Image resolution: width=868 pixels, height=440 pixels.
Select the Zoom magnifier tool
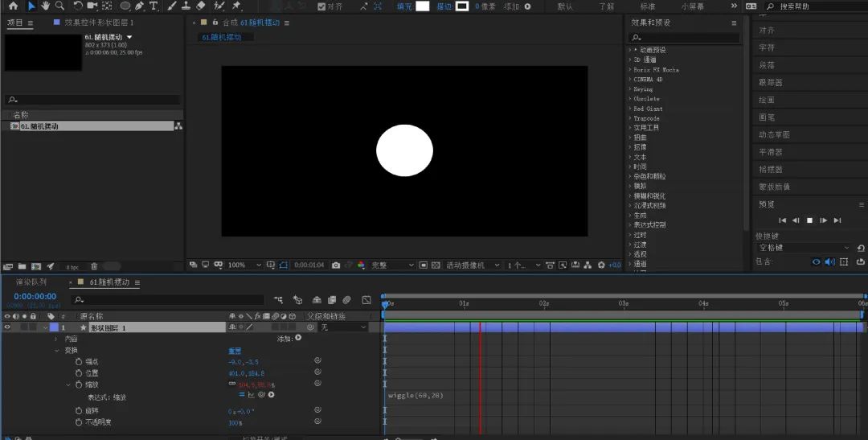pos(59,6)
